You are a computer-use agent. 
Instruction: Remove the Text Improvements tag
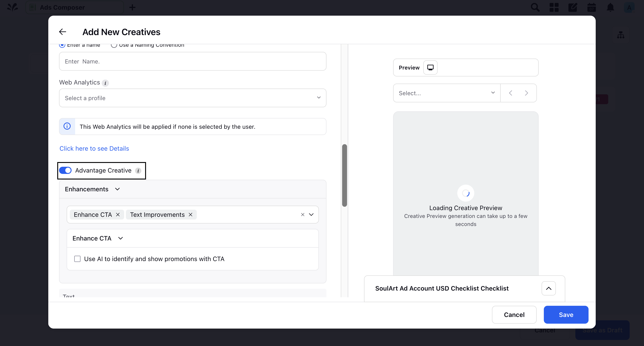191,215
